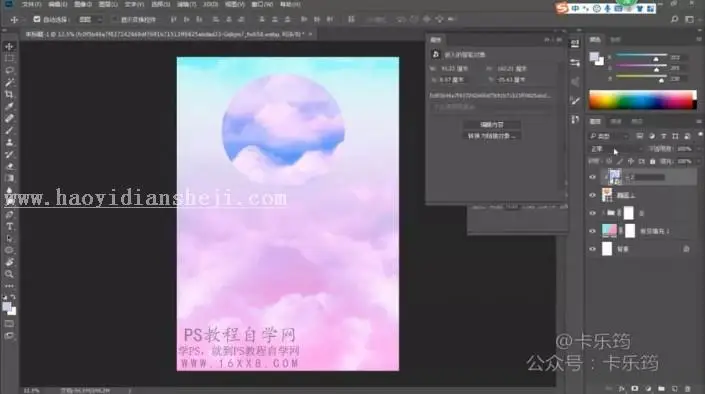Collapse the Properties panel via its double arrows
This screenshot has height=394, width=705.
point(547,40)
